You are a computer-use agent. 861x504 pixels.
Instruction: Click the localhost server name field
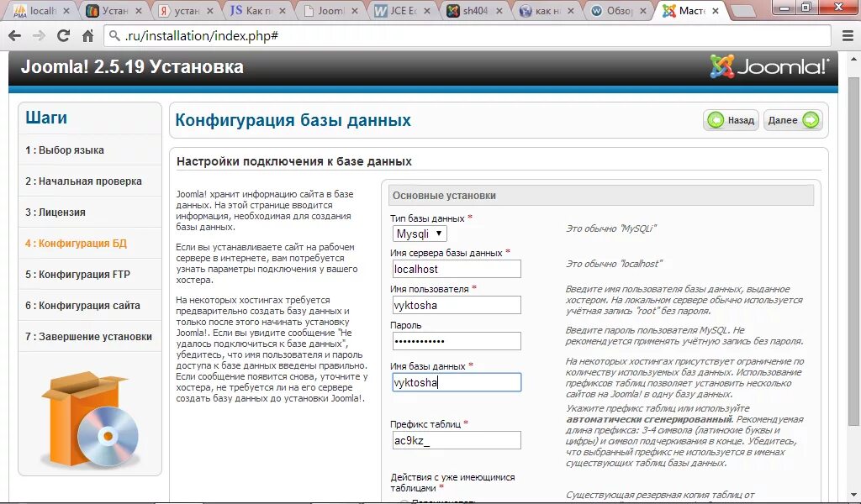point(457,269)
